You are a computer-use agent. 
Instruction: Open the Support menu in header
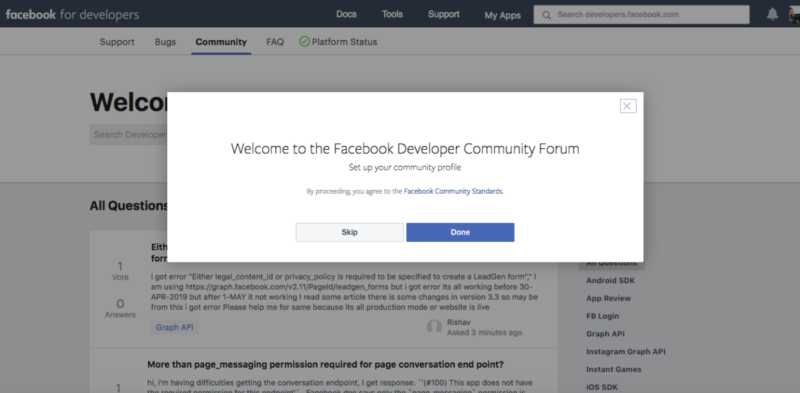444,14
